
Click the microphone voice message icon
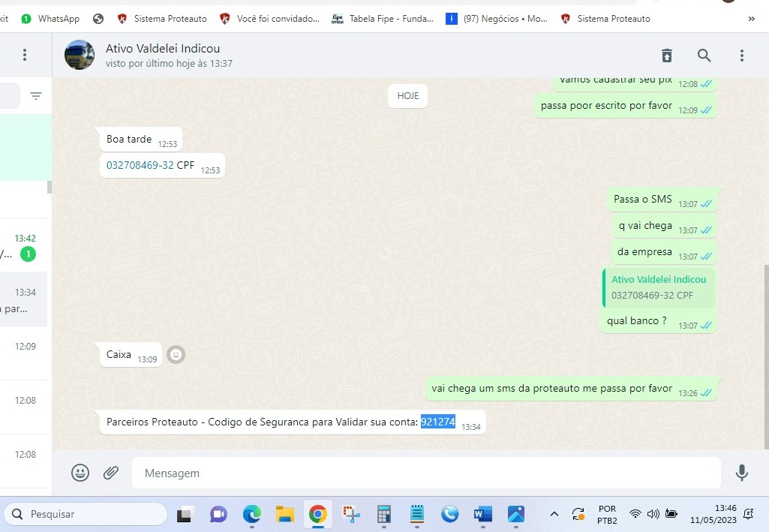(741, 473)
